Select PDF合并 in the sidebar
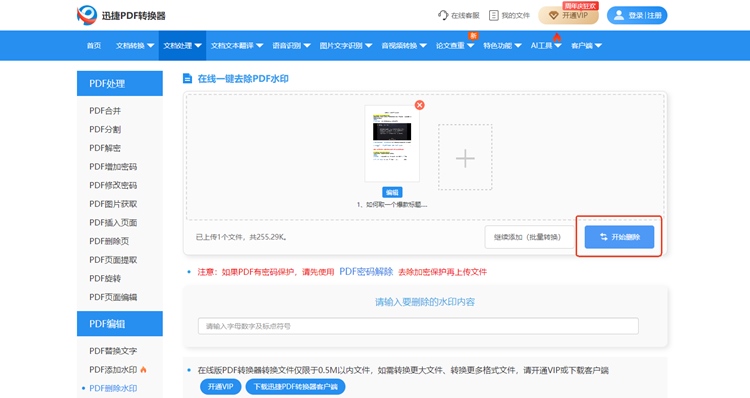The height and width of the screenshot is (398, 750). (105, 111)
